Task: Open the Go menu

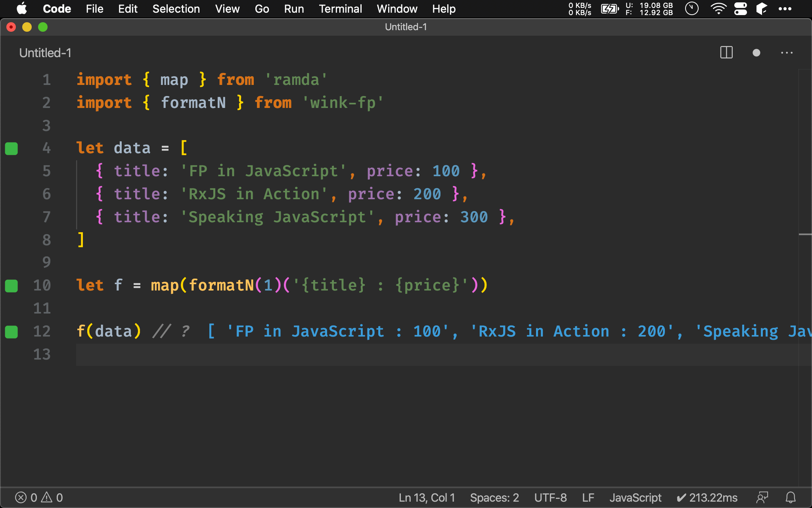Action: click(262, 9)
